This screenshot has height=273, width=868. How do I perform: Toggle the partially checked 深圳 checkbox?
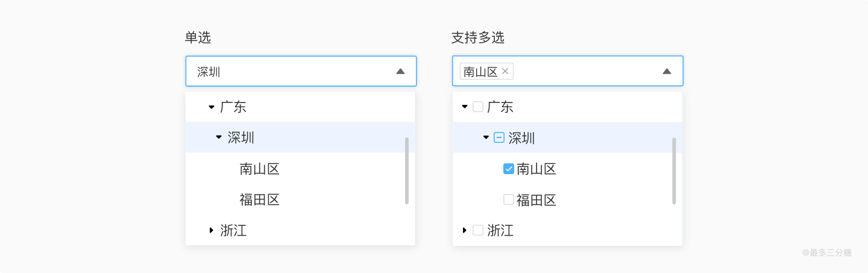499,138
